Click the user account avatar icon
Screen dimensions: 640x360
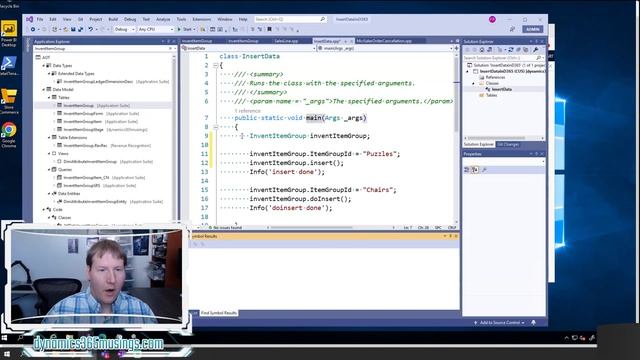pos(492,19)
